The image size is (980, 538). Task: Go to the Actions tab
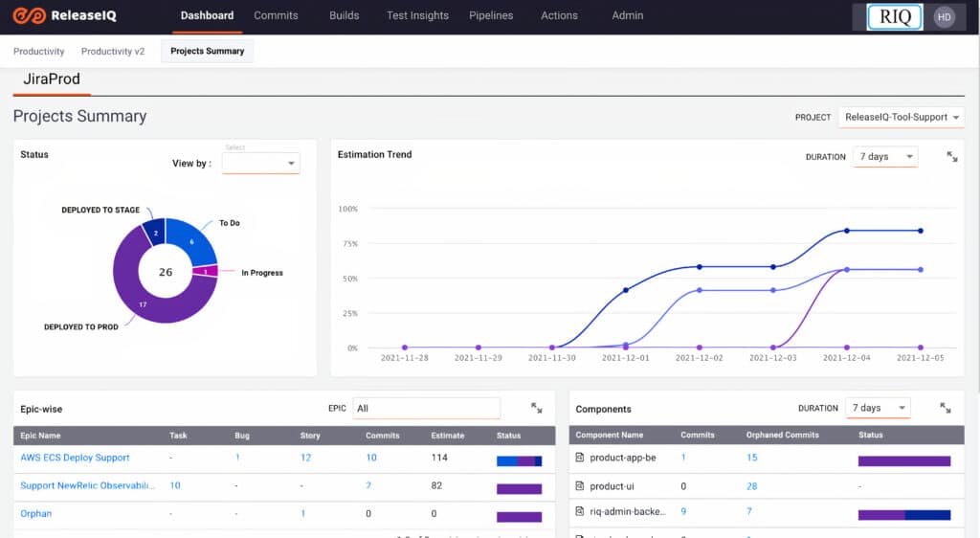point(559,15)
